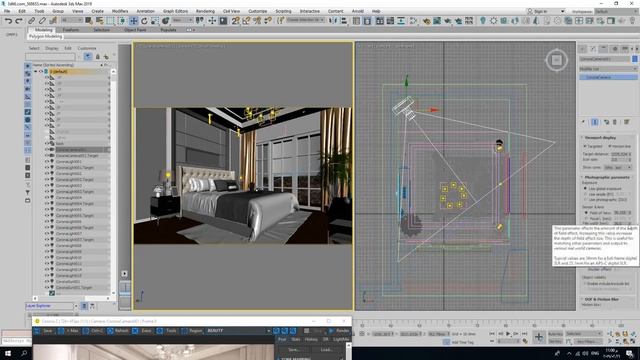
Task: Open the Graph Editors menu
Action: [175, 11]
